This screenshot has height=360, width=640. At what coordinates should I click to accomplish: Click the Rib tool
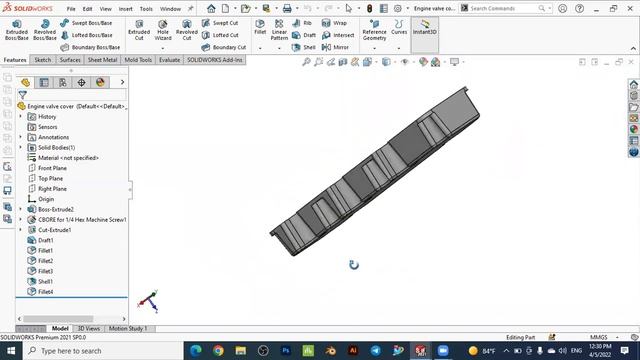point(302,23)
